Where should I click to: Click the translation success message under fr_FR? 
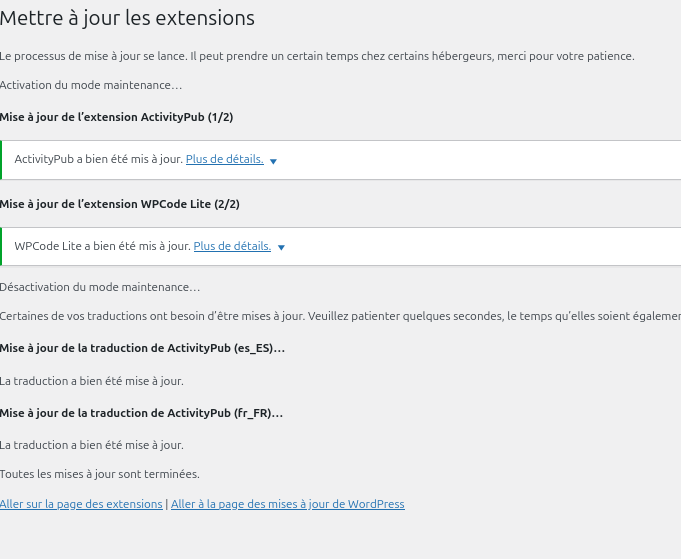92,445
